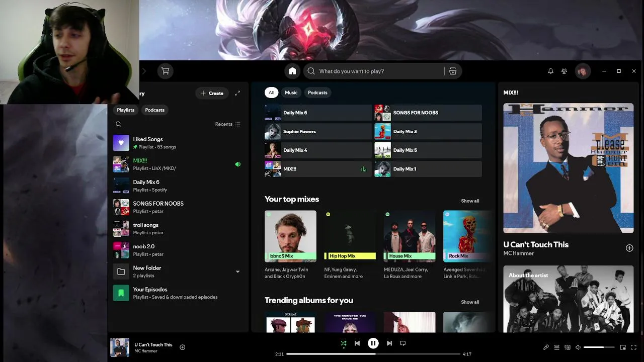Skip to the previous track
This screenshot has height=362, width=644.
click(x=357, y=343)
